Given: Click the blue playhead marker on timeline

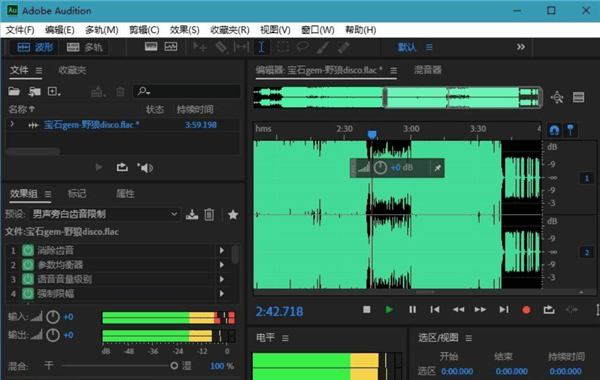Looking at the screenshot, I should coord(372,134).
